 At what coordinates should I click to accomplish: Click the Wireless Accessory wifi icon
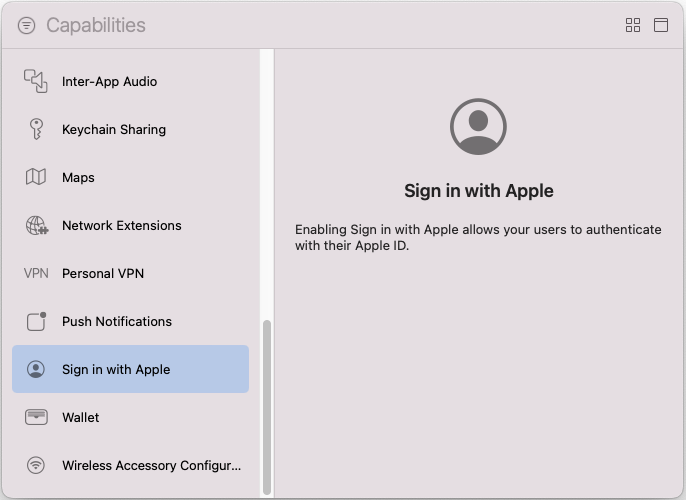[x=36, y=465]
